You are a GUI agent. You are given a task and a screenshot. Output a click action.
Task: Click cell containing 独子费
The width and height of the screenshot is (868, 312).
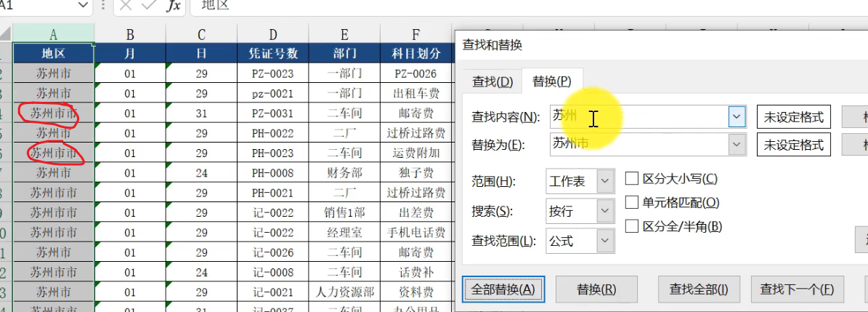tap(416, 173)
